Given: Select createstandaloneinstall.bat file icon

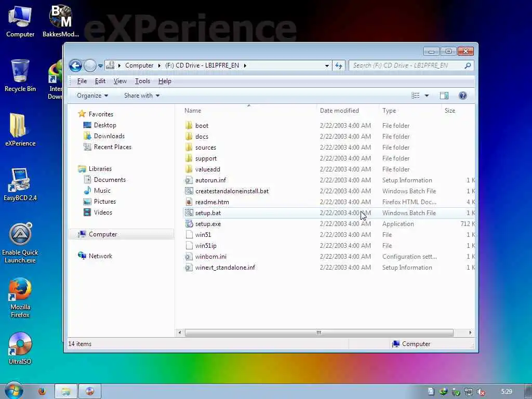Looking at the screenshot, I should pos(189,191).
